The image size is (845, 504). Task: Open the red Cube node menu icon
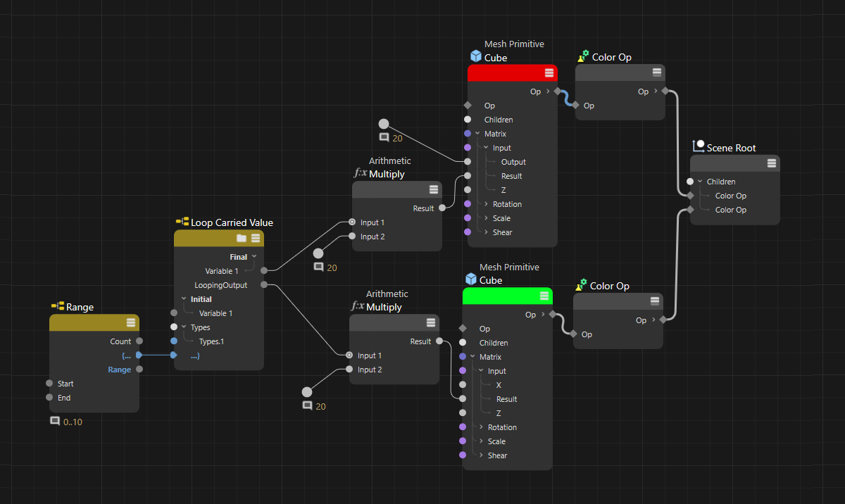(549, 73)
